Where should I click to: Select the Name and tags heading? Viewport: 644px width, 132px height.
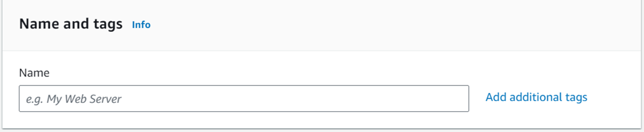coord(71,24)
